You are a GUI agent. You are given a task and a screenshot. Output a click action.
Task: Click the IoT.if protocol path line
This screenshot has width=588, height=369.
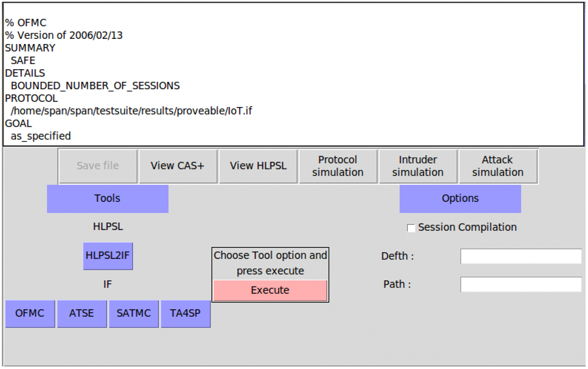[131, 111]
